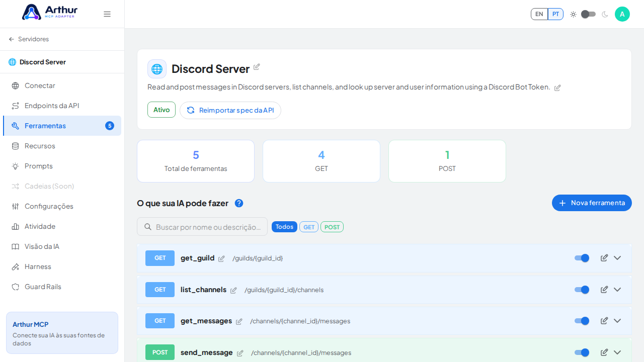Open Guard Rails page

point(62,287)
